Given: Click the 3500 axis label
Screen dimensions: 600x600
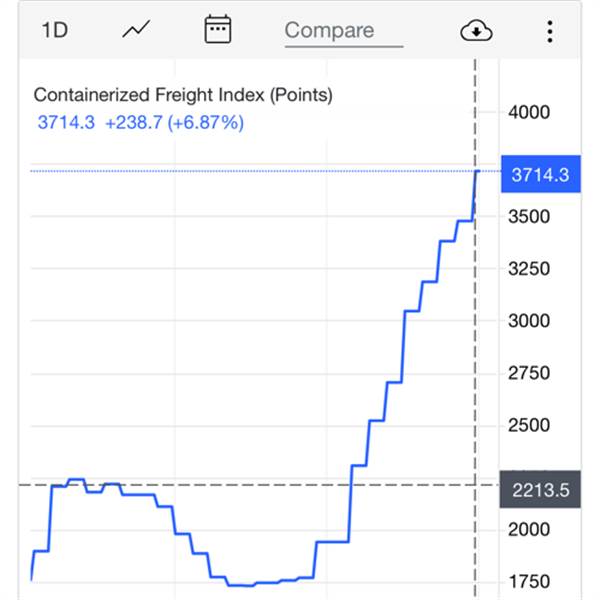Looking at the screenshot, I should tap(529, 217).
